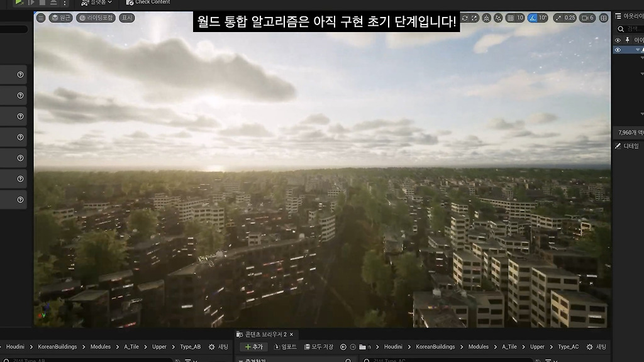Screen dimensions: 644x362
Task: Open the 라이팅포함 lit view mode menu
Action: 96,18
